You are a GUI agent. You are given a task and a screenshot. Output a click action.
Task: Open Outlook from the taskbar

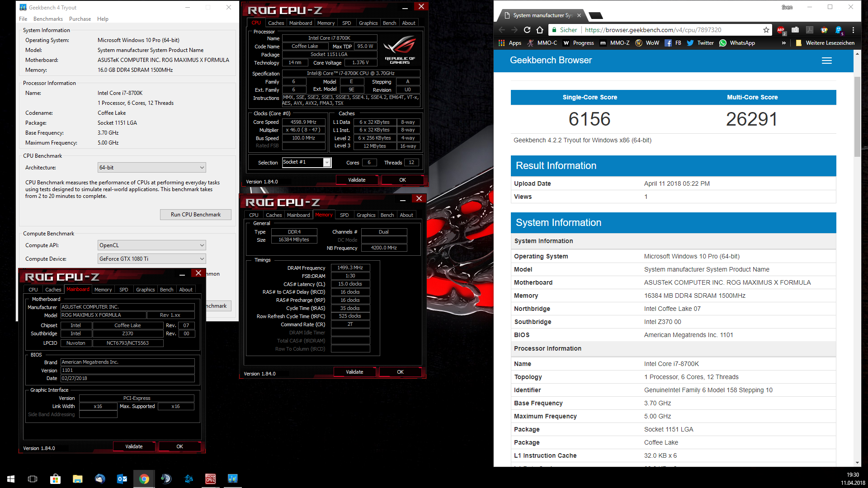click(122, 479)
